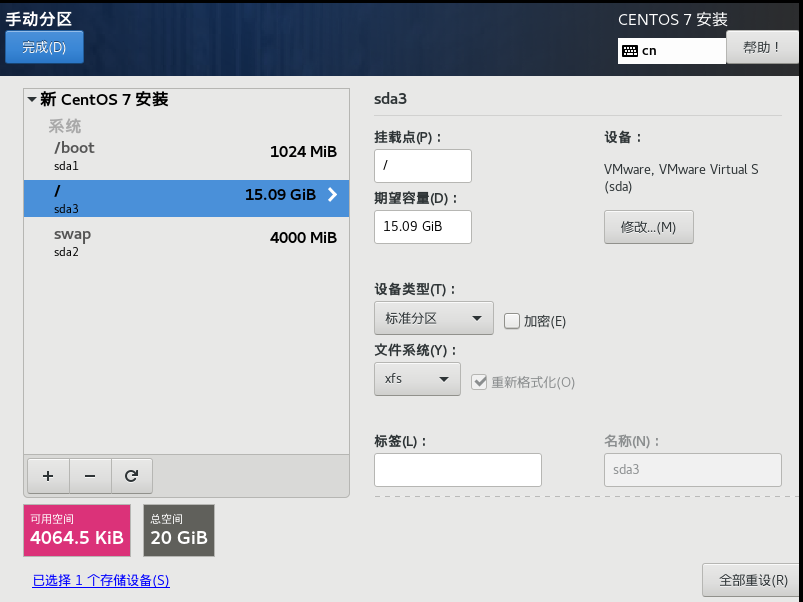The image size is (803, 602).
Task: Click the 修改...(M) modify button
Action: pyautogui.click(x=649, y=227)
